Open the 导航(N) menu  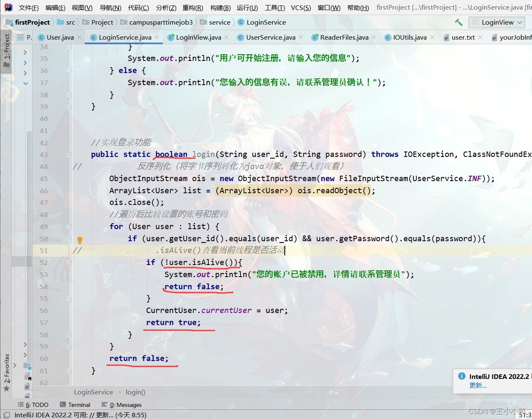[110, 8]
